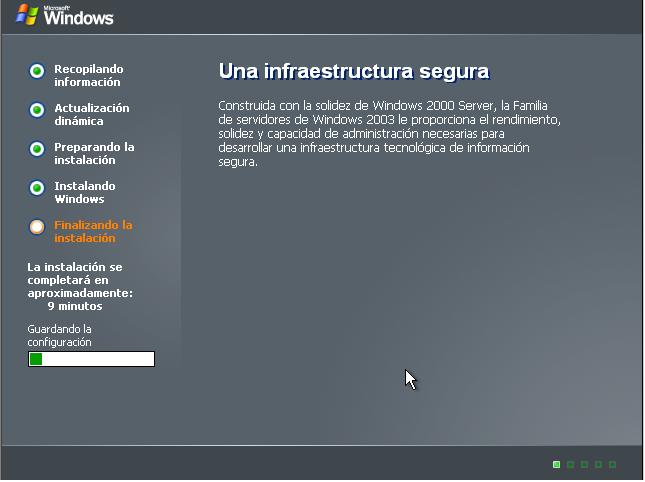Click the 'Actualización dinámica' step label

tap(91, 114)
